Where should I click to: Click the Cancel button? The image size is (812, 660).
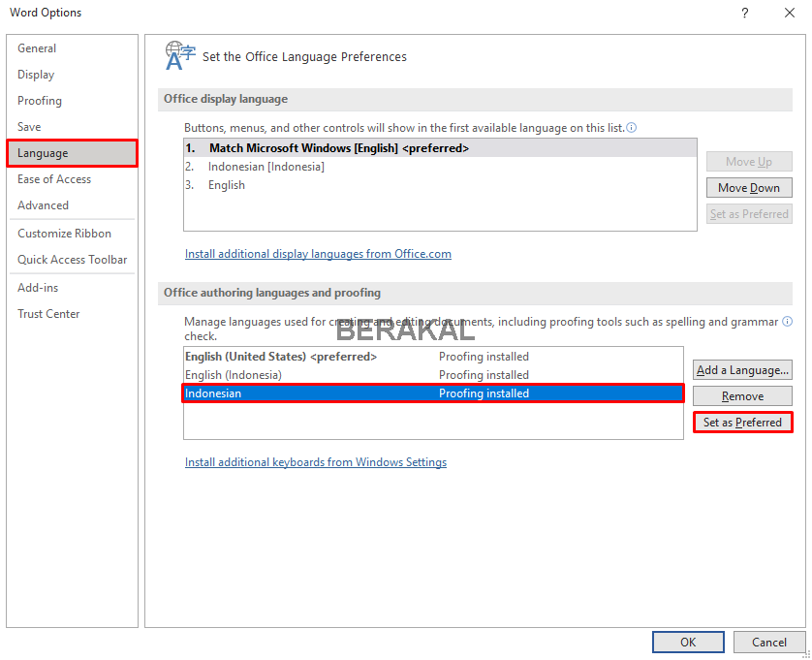(x=769, y=643)
